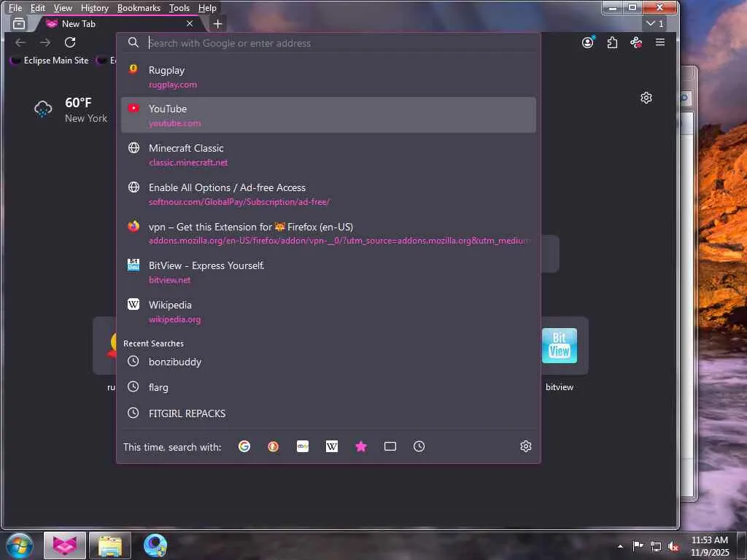The height and width of the screenshot is (560, 747).
Task: Open the hamburger application menu
Action: click(x=659, y=42)
